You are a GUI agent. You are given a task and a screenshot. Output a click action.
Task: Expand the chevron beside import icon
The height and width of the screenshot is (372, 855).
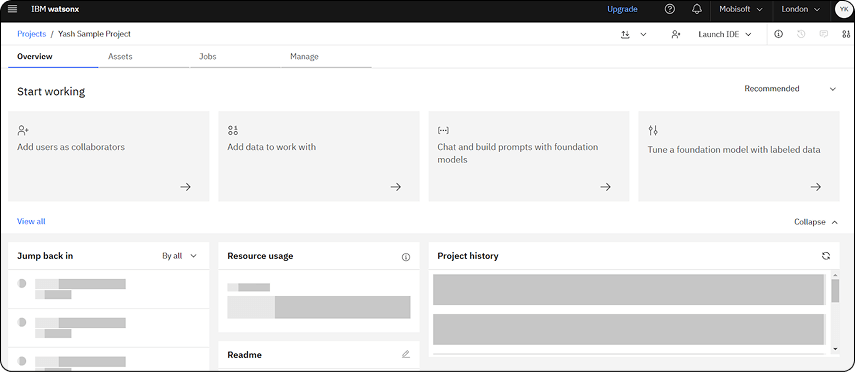643,34
